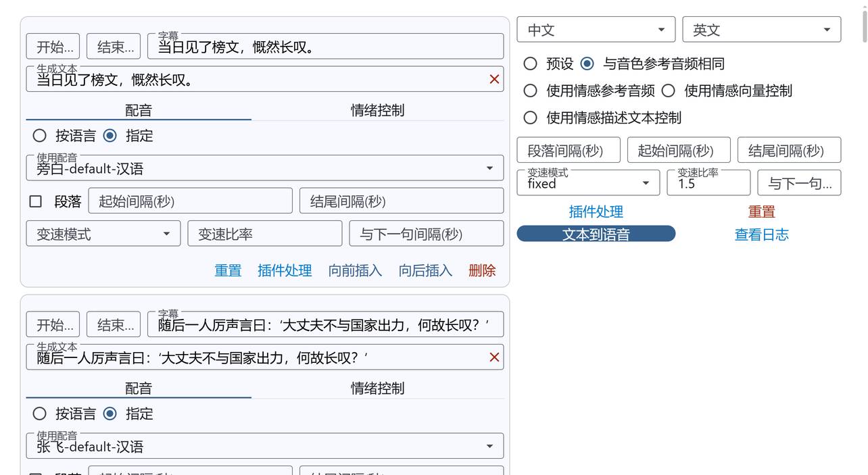Select 按语言 radio in first card
868x475 pixels.
[40, 136]
